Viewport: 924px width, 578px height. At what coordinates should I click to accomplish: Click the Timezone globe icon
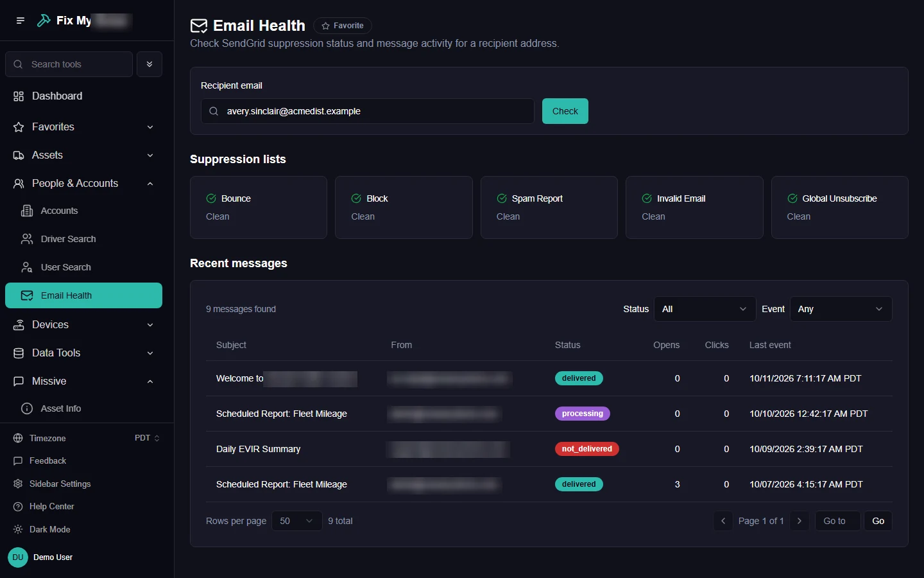18,438
